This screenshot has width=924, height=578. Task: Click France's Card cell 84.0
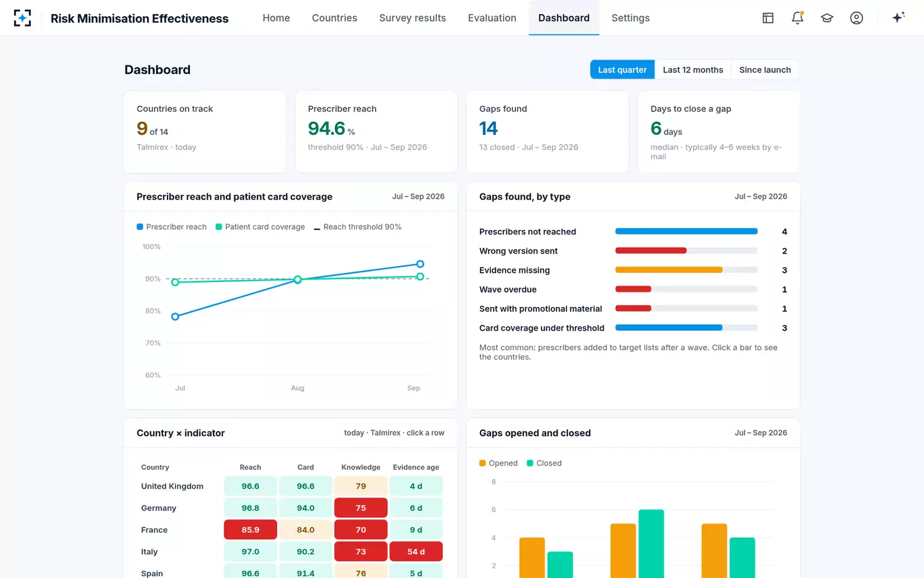305,530
